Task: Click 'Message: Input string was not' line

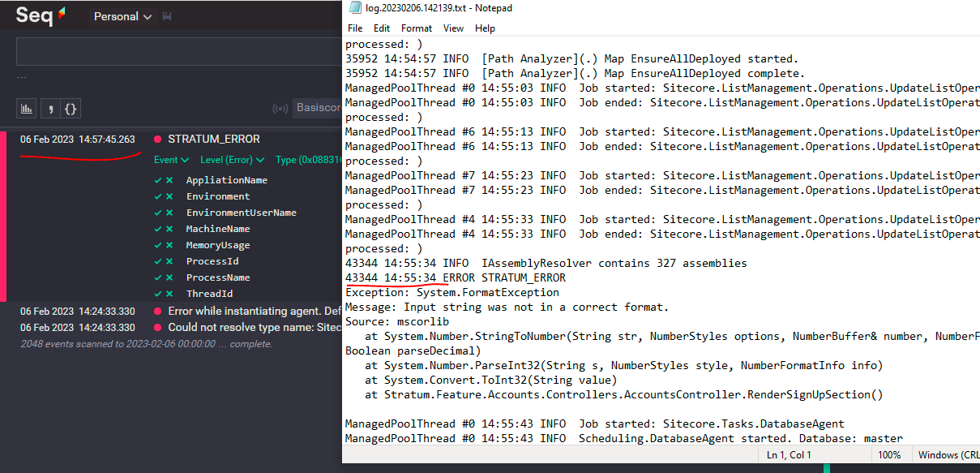Action: click(507, 307)
